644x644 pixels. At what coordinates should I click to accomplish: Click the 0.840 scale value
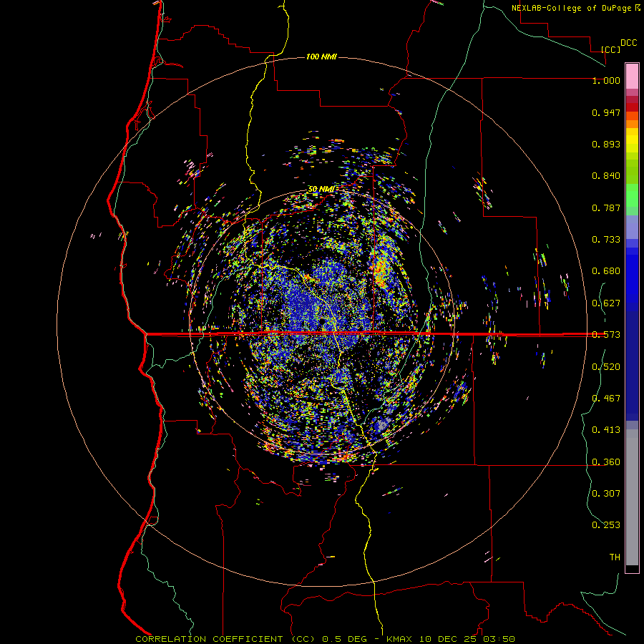[x=606, y=176]
